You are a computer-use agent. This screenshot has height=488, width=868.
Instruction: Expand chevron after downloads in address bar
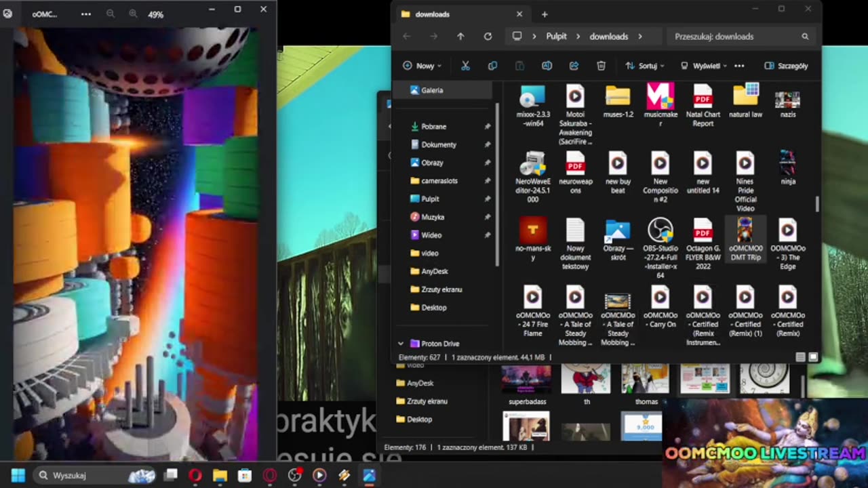click(639, 37)
